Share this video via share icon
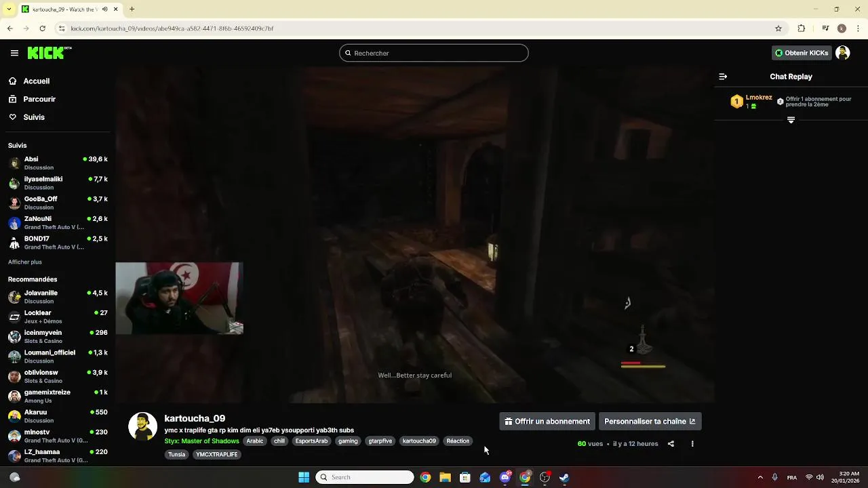This screenshot has width=868, height=488. 671,444
